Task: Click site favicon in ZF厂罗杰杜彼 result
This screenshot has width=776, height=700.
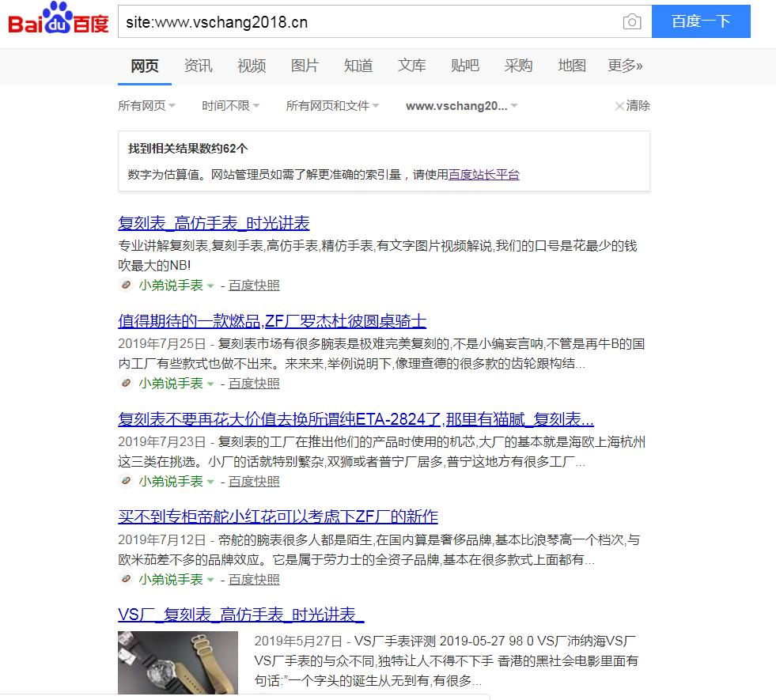Action: (x=127, y=383)
